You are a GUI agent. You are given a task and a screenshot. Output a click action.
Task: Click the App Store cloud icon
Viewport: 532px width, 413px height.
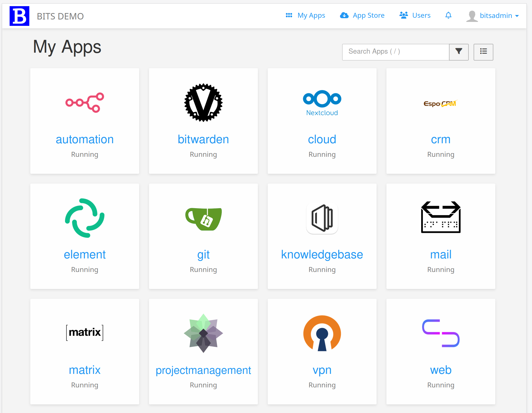(344, 16)
